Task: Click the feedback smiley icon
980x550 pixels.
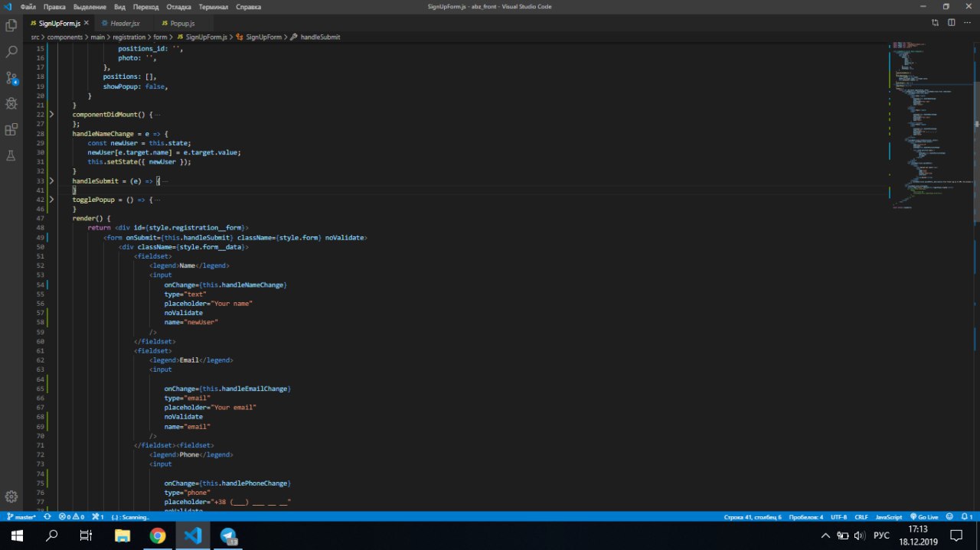Action: (949, 517)
